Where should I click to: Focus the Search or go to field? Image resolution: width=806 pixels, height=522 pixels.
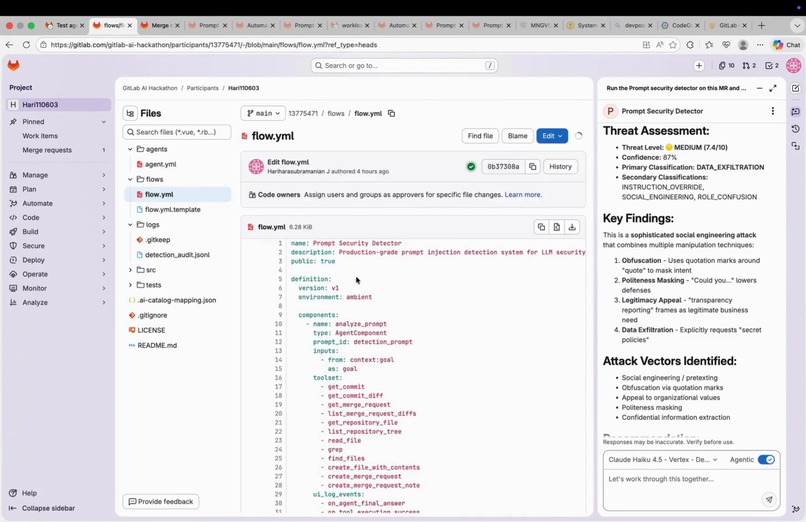(404, 65)
